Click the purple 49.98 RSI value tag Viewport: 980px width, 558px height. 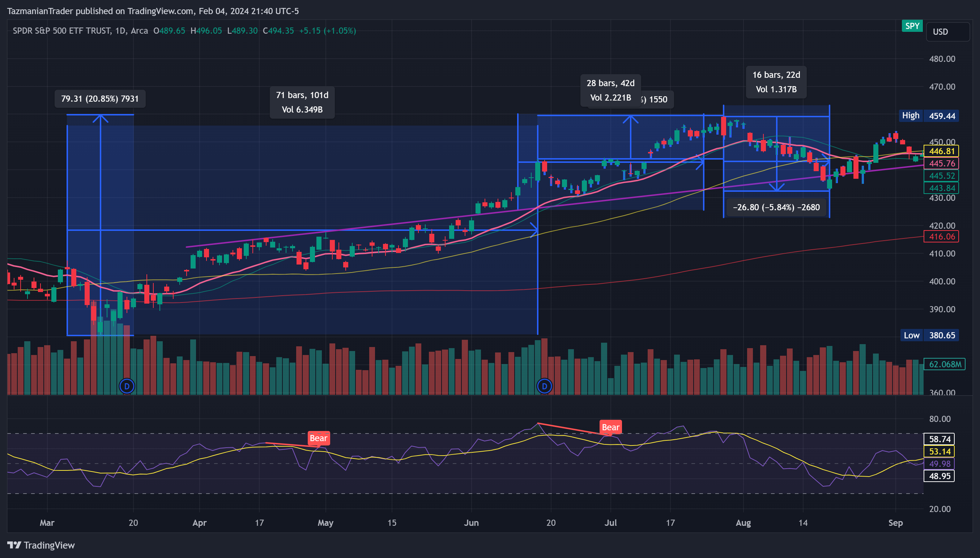pos(939,464)
